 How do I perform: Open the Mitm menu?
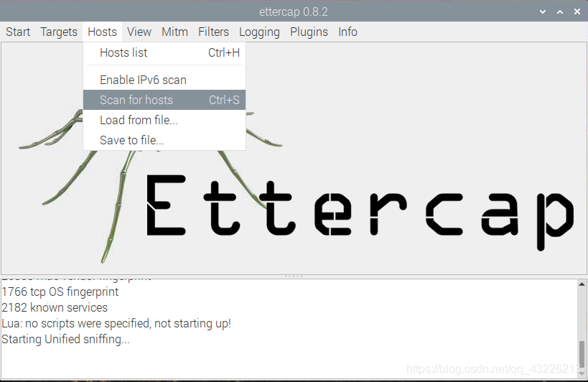[x=174, y=32]
